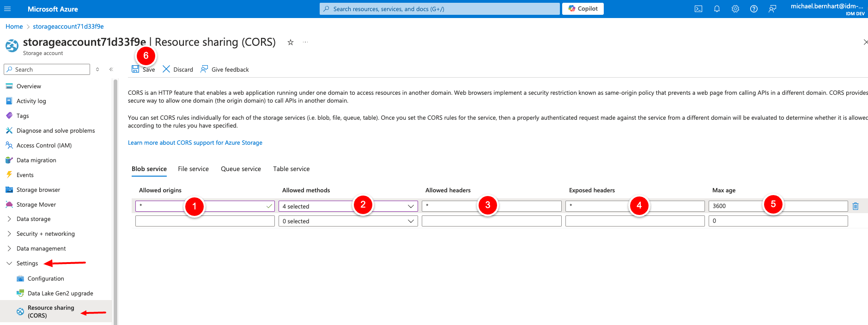Open Access Control (IAM) in sidebar
This screenshot has height=325, width=868.
(44, 146)
